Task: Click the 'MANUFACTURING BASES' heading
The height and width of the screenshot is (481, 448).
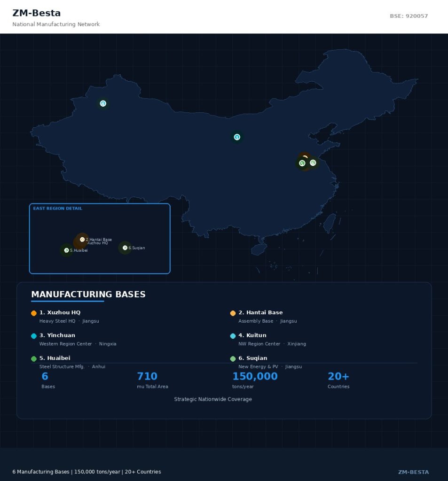Action: [88, 295]
